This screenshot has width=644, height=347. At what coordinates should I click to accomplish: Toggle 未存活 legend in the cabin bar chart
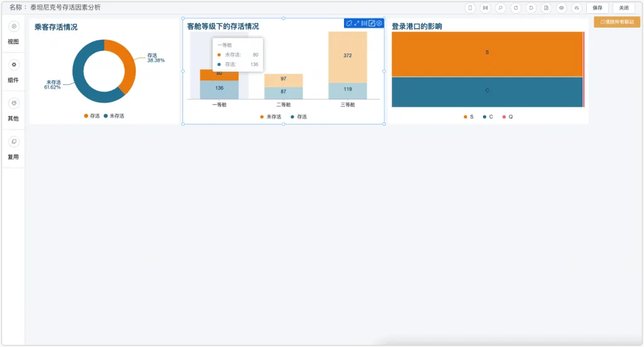tap(270, 117)
